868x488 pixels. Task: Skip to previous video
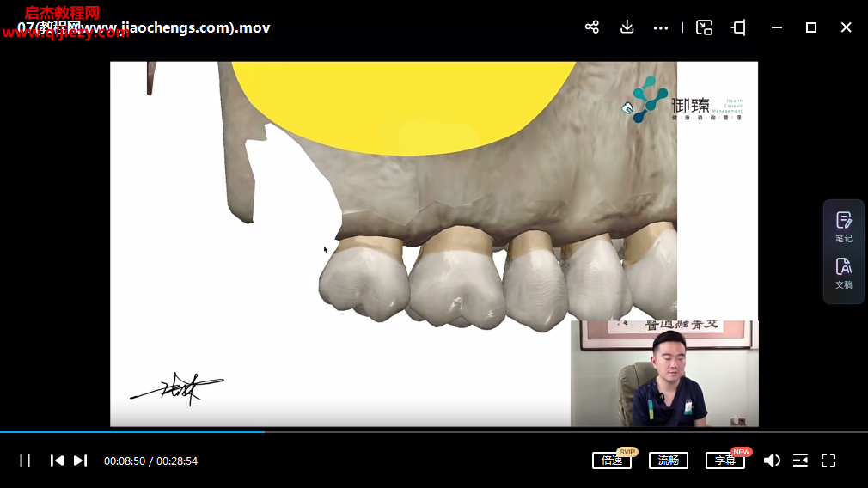57,461
